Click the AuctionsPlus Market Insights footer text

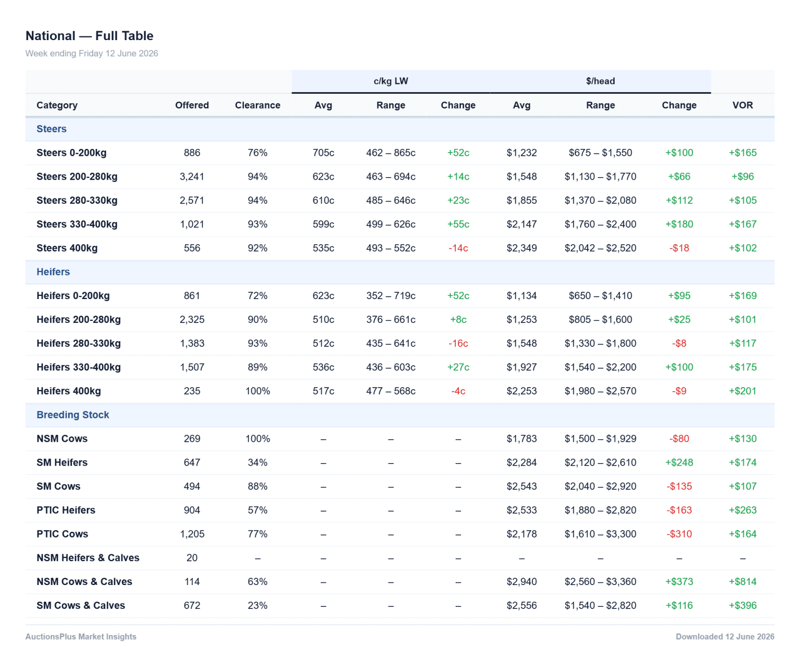tap(81, 637)
